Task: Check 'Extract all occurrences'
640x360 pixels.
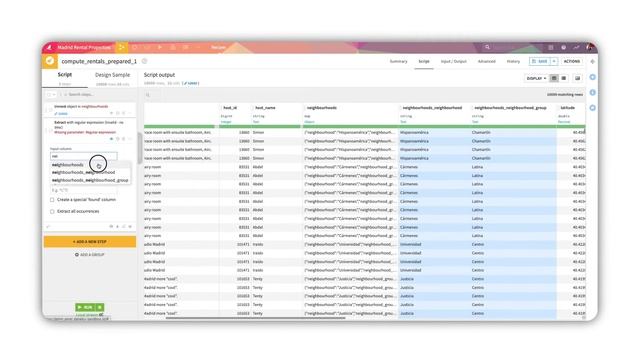Action: click(52, 211)
